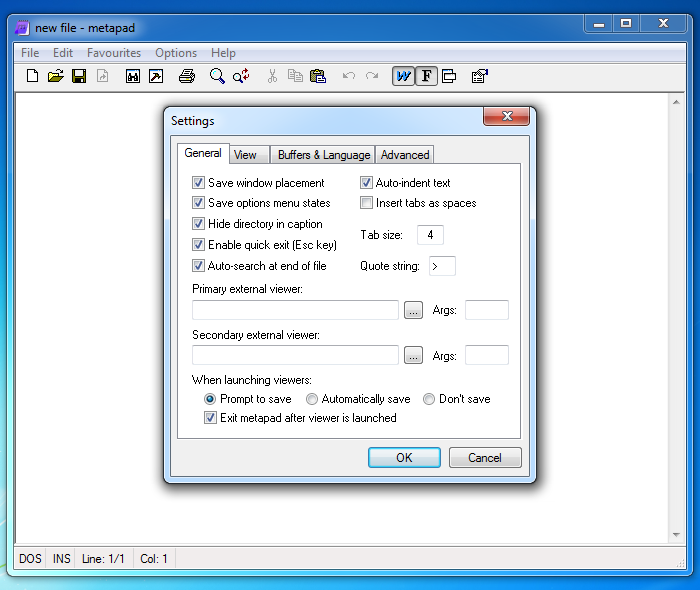Click the editor scrollbar up arrow
Viewport: 700px width, 590px height.
[676, 102]
